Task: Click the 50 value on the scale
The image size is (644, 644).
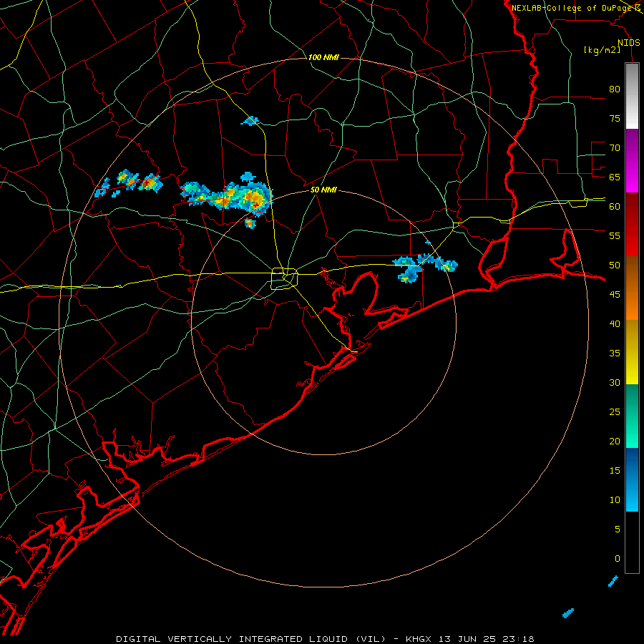Action: coord(615,265)
